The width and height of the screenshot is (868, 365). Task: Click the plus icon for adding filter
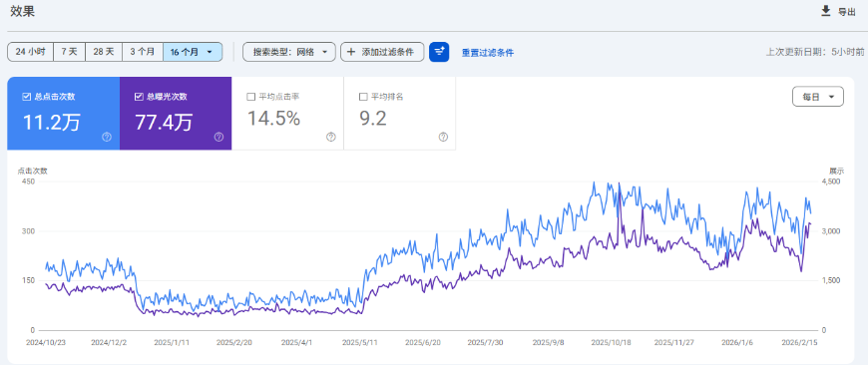click(351, 52)
